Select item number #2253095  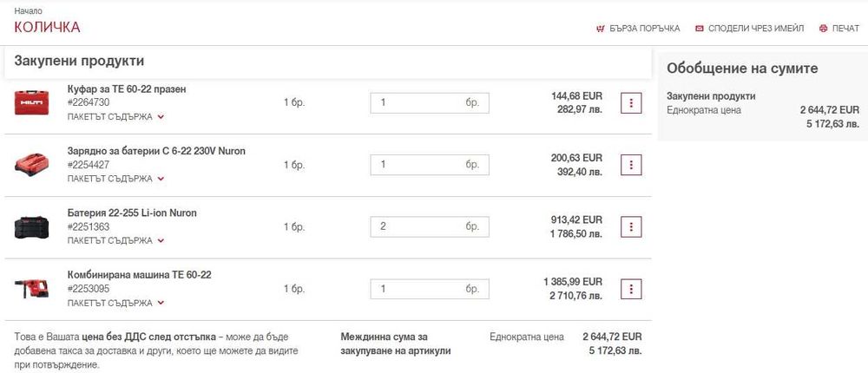click(89, 288)
